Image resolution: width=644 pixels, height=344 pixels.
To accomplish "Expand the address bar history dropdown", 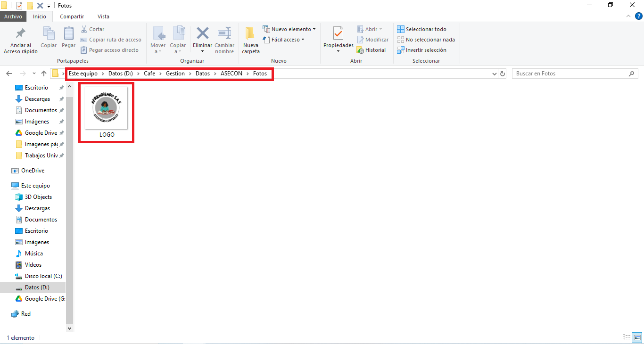I will (x=495, y=74).
